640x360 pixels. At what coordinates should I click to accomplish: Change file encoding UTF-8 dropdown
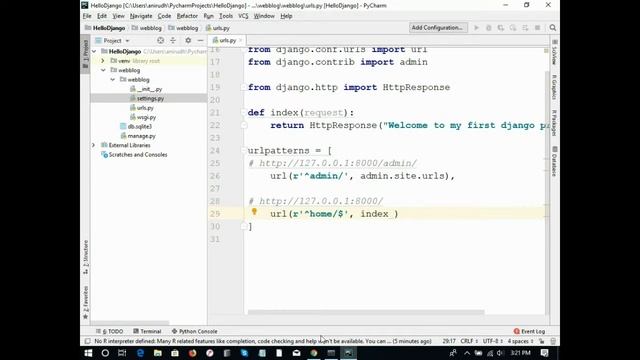point(493,341)
